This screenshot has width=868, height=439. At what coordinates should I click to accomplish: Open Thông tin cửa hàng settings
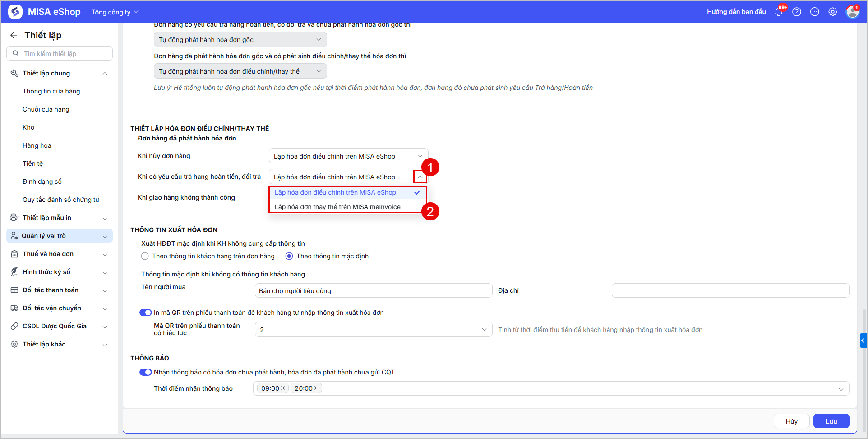click(51, 91)
